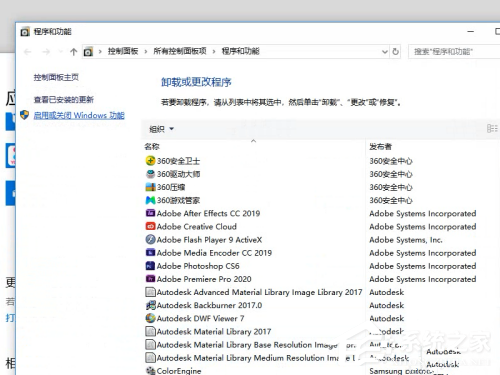
Task: Select Autodesk Material Library 2017 name
Action: (x=214, y=331)
